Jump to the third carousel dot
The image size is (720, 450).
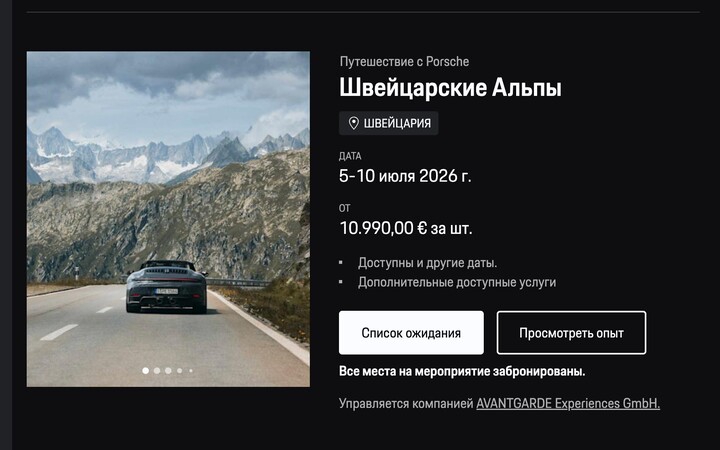pos(168,371)
